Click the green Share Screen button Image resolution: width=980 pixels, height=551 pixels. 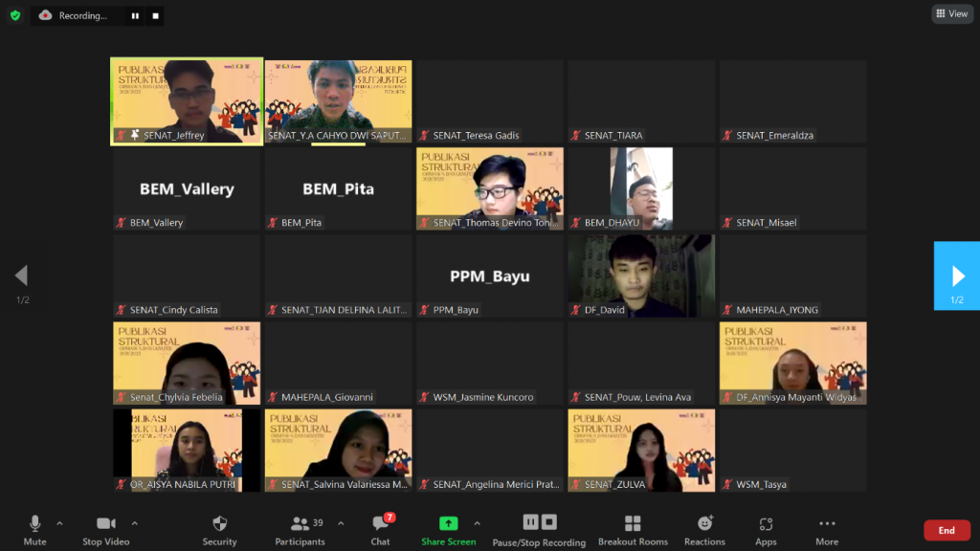point(448,531)
